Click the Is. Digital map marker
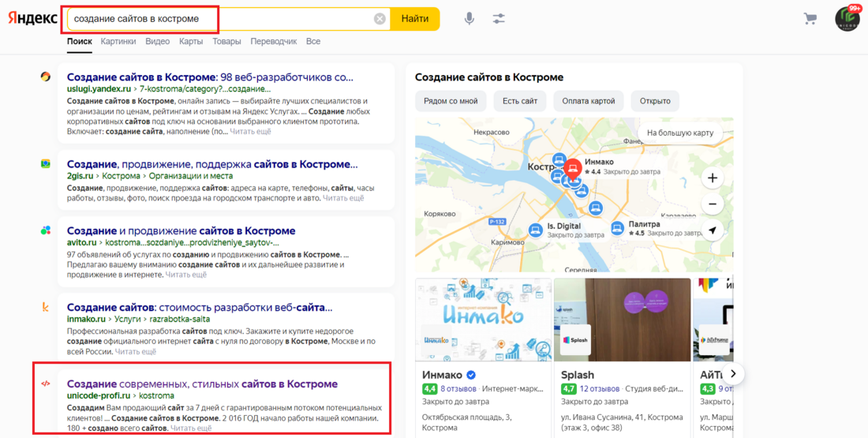This screenshot has width=868, height=438. pyautogui.click(x=535, y=230)
